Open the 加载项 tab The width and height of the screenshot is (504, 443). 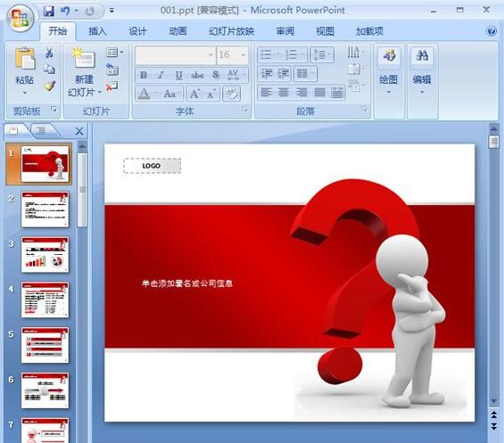tap(369, 31)
